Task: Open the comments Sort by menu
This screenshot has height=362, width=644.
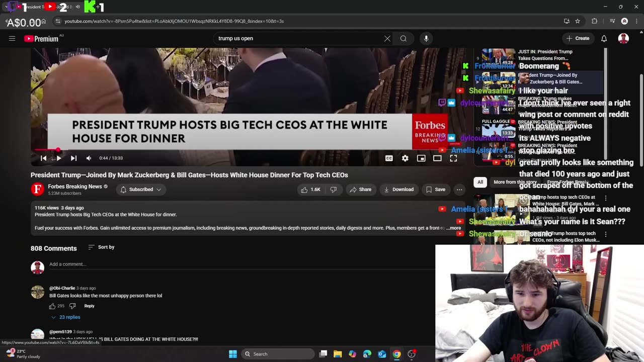Action: point(101,247)
